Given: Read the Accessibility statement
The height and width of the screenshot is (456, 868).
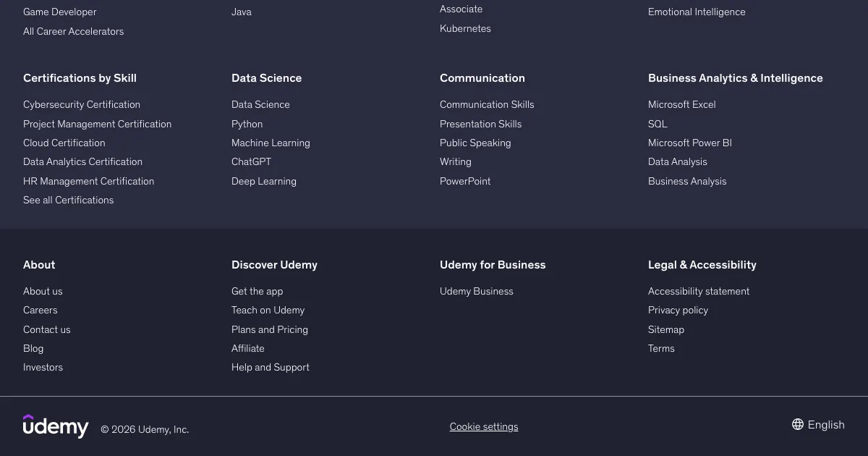Looking at the screenshot, I should coord(698,292).
